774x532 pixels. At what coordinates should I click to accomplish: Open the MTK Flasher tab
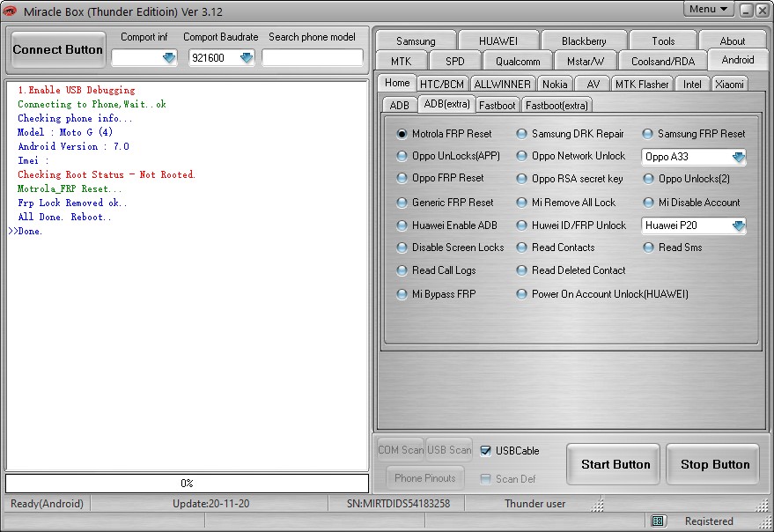pyautogui.click(x=642, y=85)
